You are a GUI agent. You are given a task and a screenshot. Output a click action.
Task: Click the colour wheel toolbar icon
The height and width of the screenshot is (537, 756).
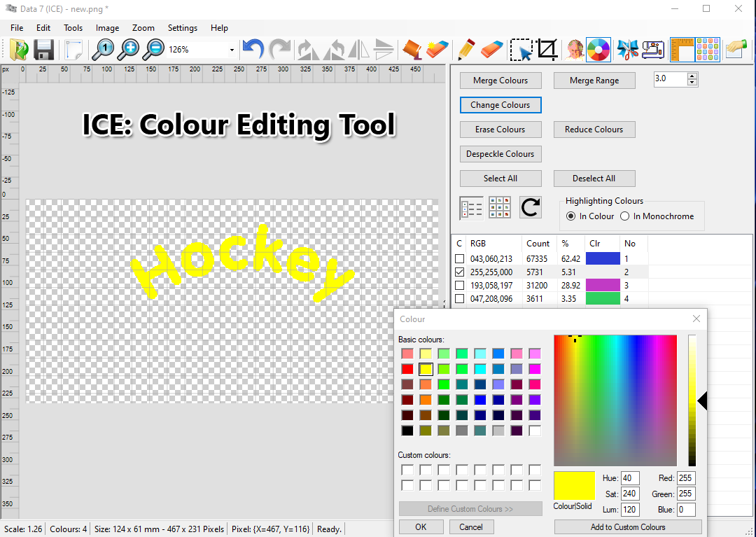[x=598, y=50]
